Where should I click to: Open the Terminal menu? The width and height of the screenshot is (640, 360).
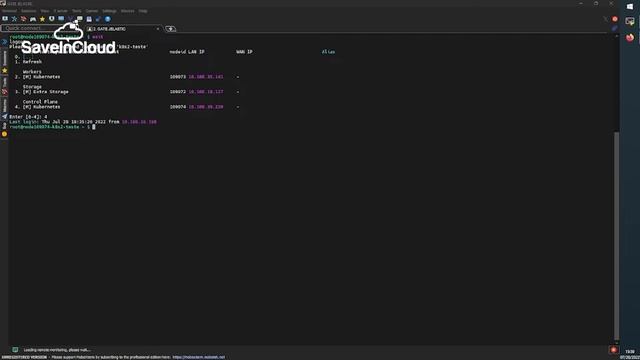[9, 11]
